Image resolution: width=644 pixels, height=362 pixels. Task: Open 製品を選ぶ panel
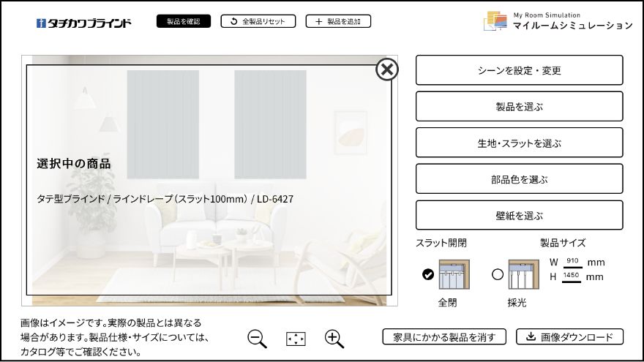tap(519, 107)
